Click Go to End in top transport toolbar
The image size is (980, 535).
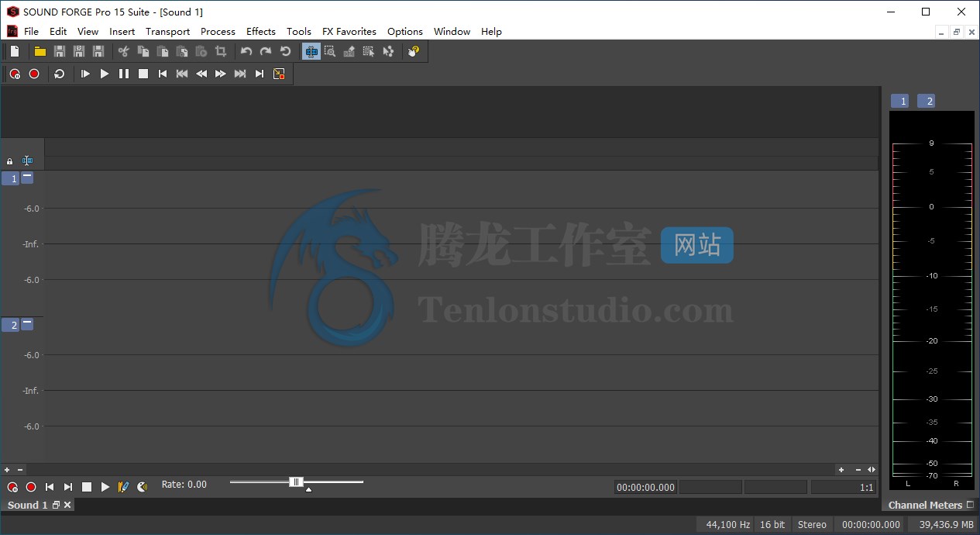pyautogui.click(x=260, y=74)
